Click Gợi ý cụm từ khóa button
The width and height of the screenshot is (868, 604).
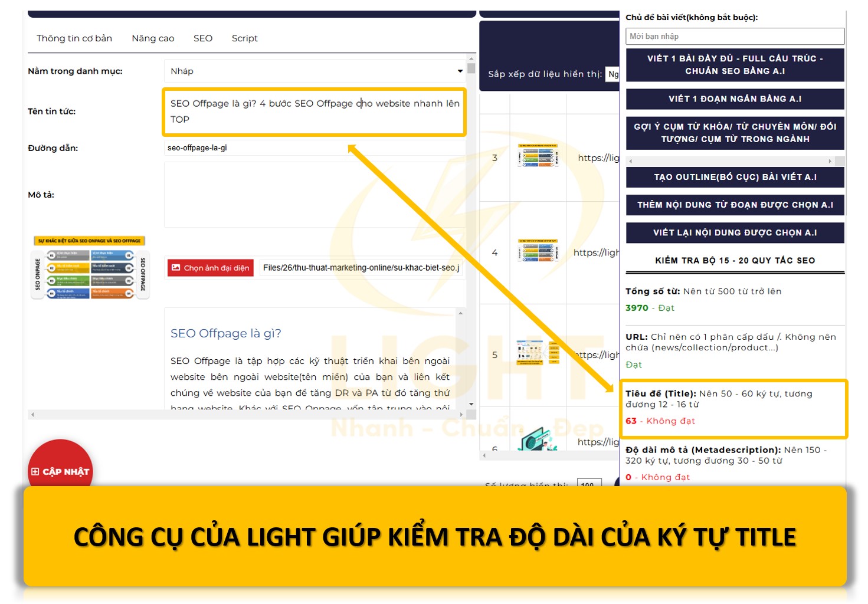click(735, 133)
